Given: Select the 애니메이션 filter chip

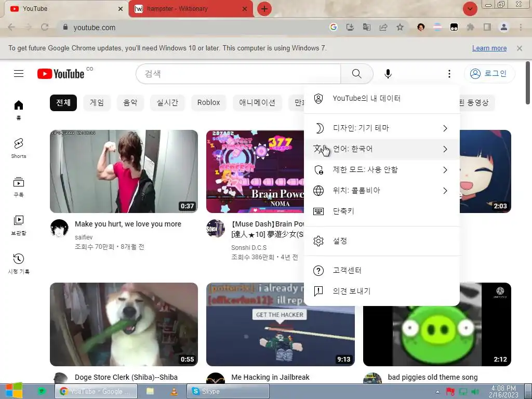Looking at the screenshot, I should (257, 102).
